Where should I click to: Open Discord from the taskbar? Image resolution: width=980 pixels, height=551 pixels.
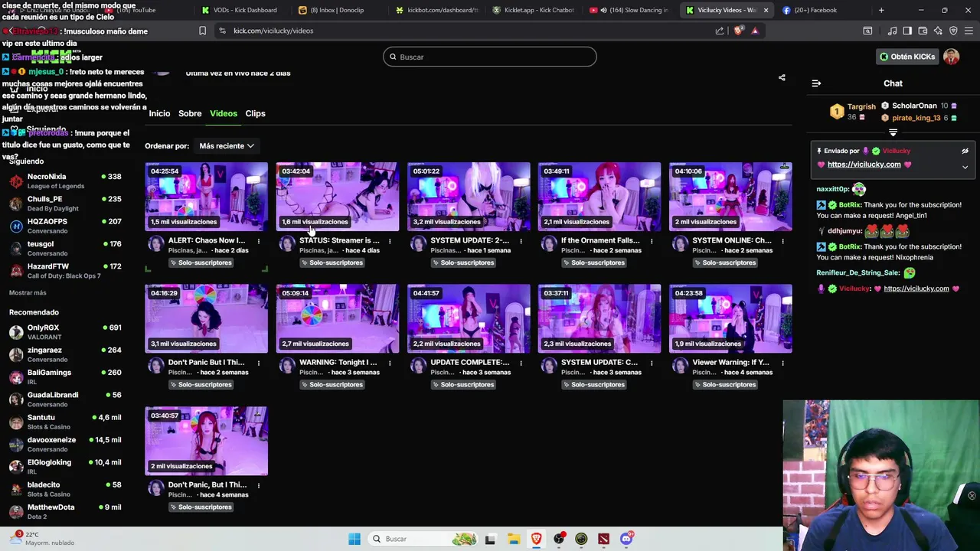[626, 539]
